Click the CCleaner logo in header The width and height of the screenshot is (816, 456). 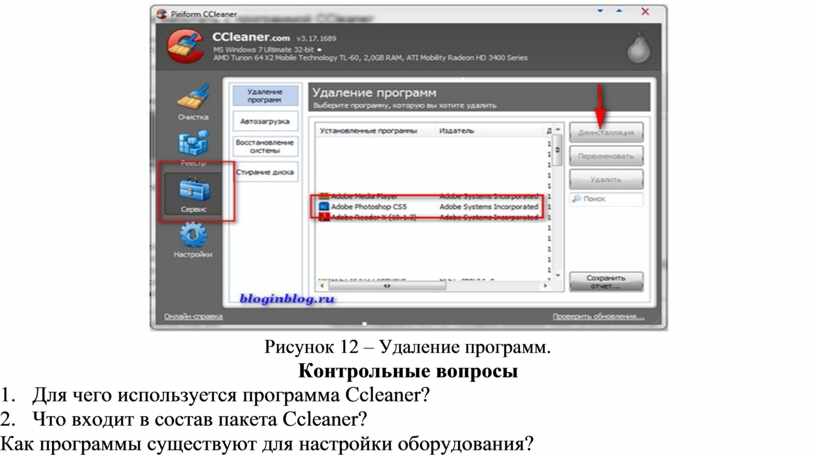[185, 46]
